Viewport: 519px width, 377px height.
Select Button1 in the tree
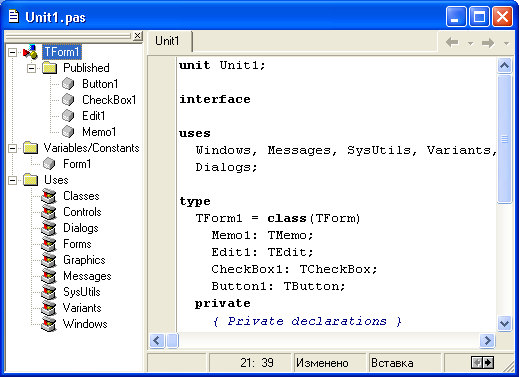(x=100, y=84)
